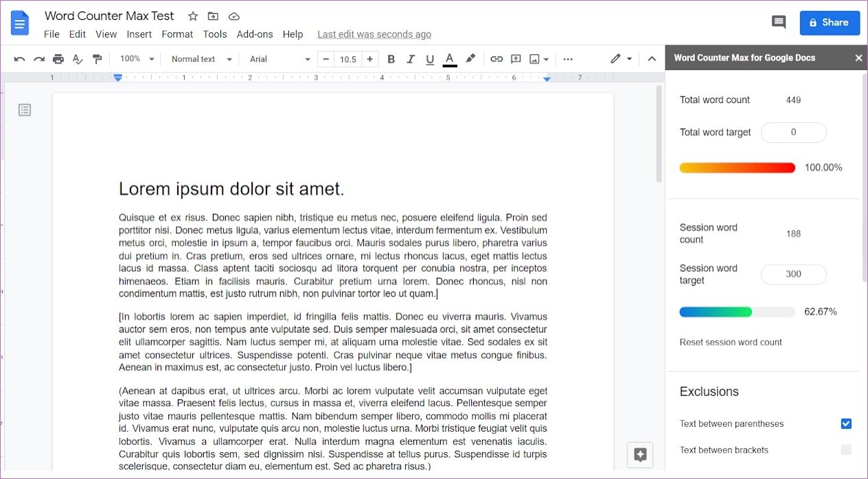Click the session word count value 188
Screen dimensions: 868x479
[793, 234]
